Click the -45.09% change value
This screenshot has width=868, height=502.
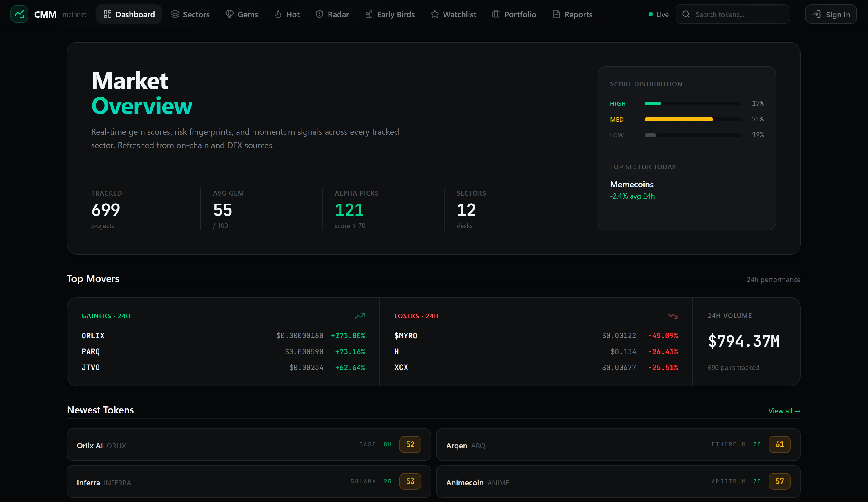tap(663, 335)
